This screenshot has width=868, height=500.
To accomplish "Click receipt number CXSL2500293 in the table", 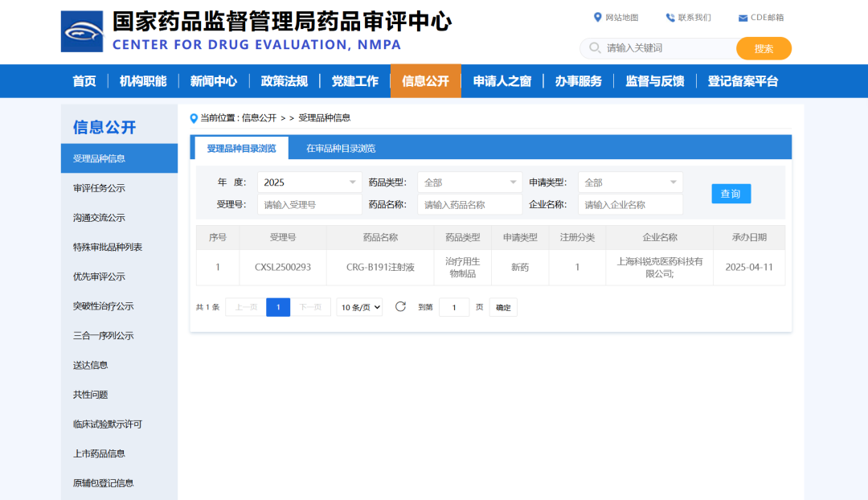I will point(282,266).
